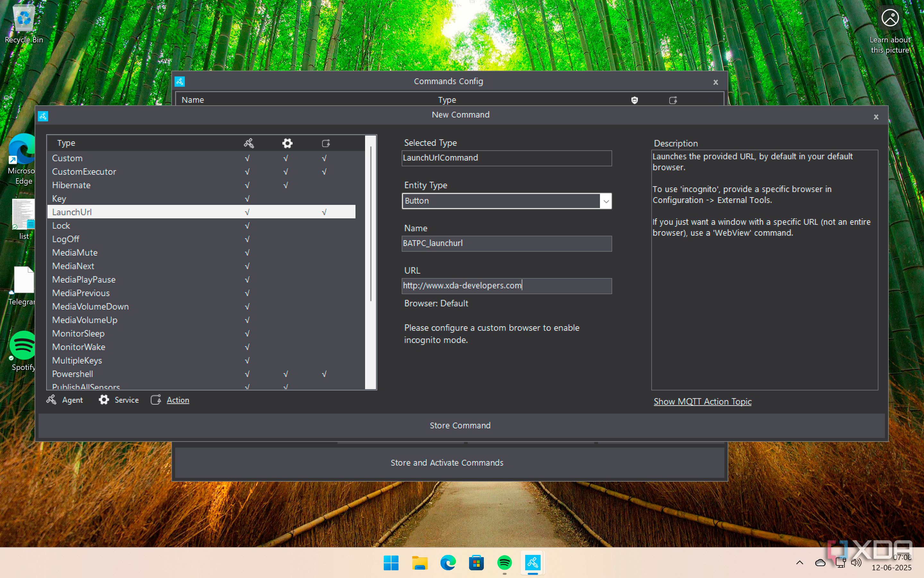The width and height of the screenshot is (924, 578).
Task: Click the Name column header in Commands Config
Action: click(193, 100)
